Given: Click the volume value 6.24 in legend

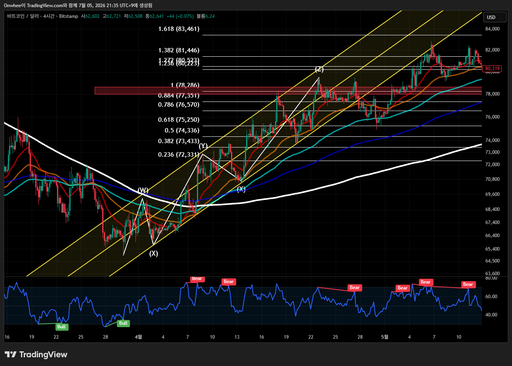Looking at the screenshot, I should coord(210,16).
